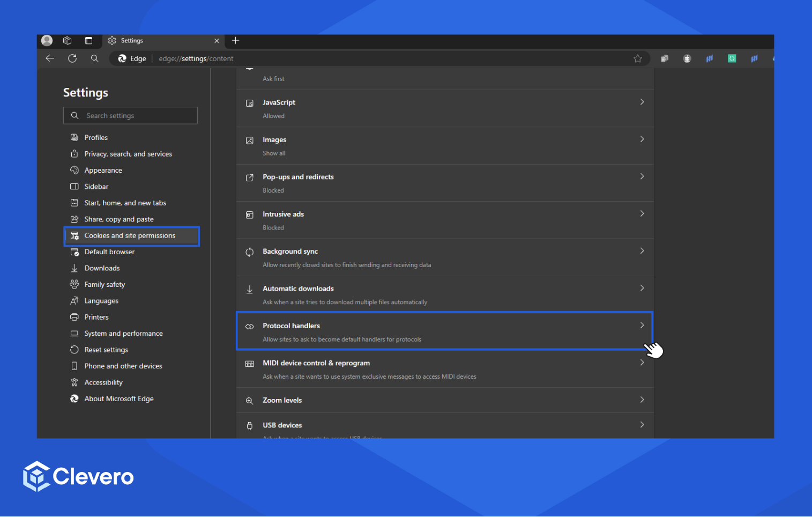Click the Protocol handlers icon
812x517 pixels.
pyautogui.click(x=250, y=327)
